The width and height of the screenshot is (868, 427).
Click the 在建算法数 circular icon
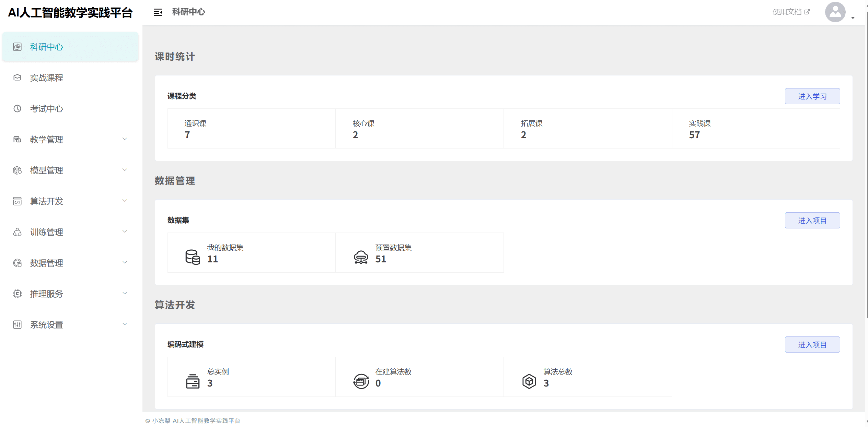coord(361,381)
